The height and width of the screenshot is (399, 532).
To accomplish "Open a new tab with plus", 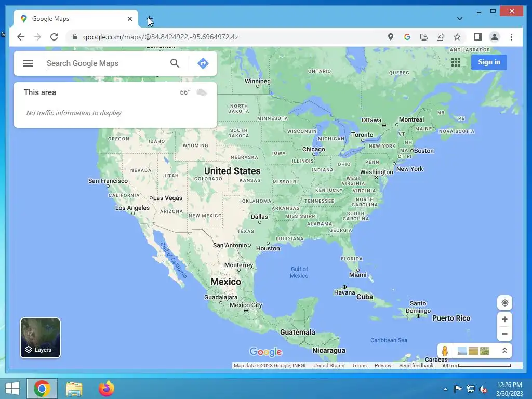I will pyautogui.click(x=150, y=19).
